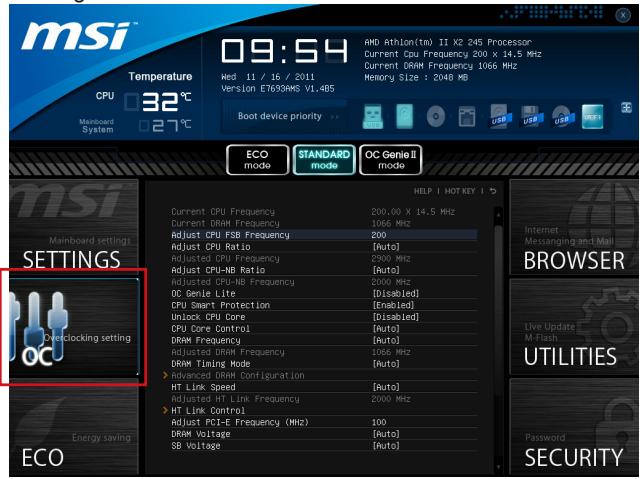Open Adjust CPU-NB Ratio [Auto] dropdown
The image size is (640, 479).
click(386, 270)
